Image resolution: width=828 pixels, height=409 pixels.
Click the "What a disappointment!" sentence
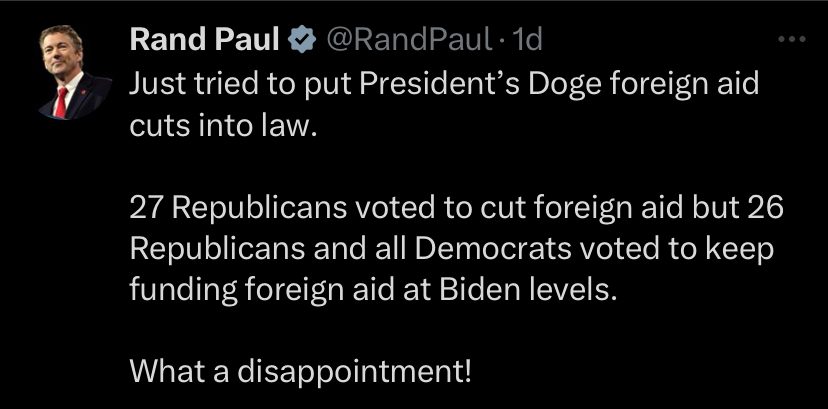(300, 372)
